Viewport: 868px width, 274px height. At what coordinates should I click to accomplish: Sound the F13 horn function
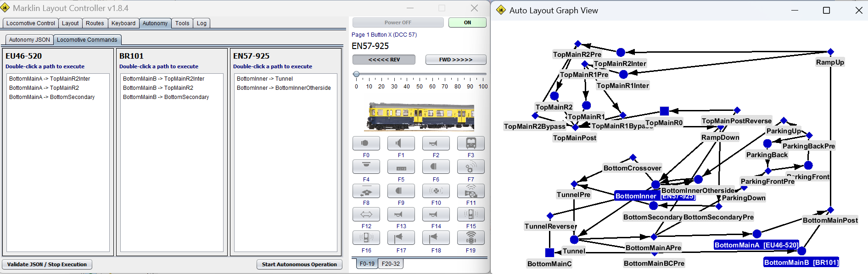(401, 214)
